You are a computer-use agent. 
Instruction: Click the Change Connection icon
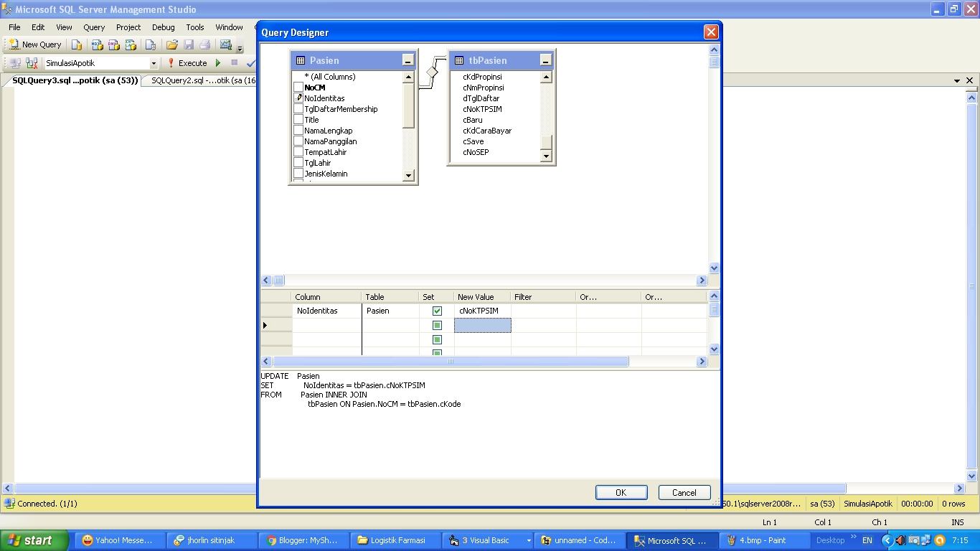pyautogui.click(x=32, y=63)
